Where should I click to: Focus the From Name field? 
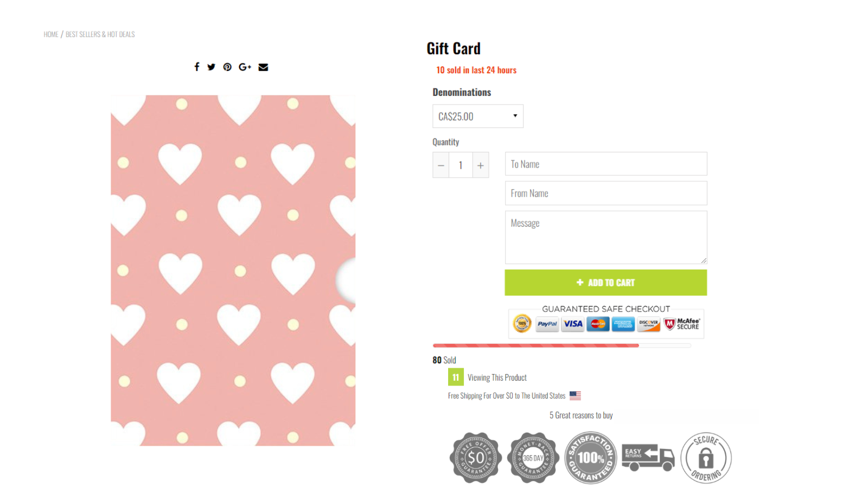[x=605, y=193]
